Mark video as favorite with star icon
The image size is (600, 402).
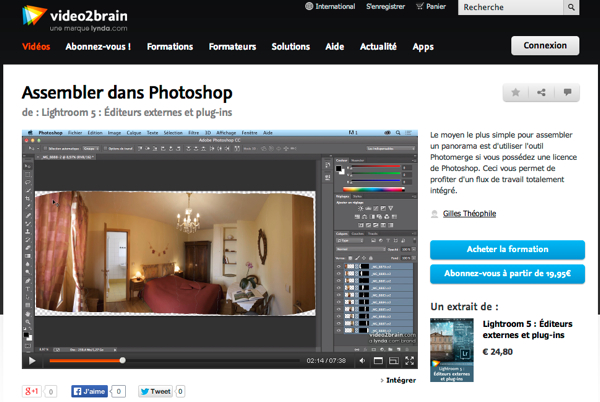[515, 92]
